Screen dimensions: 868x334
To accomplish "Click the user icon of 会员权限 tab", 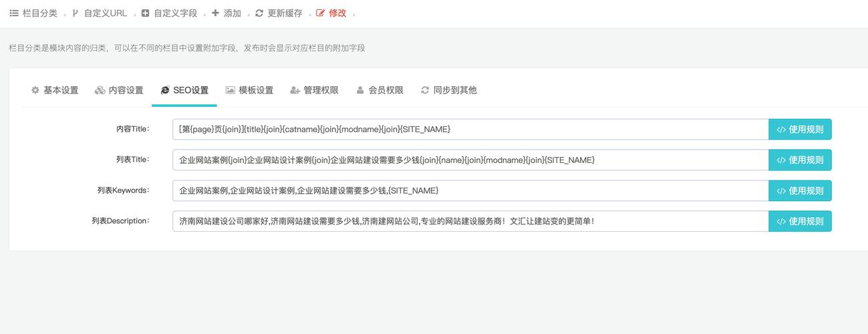I will coord(360,90).
